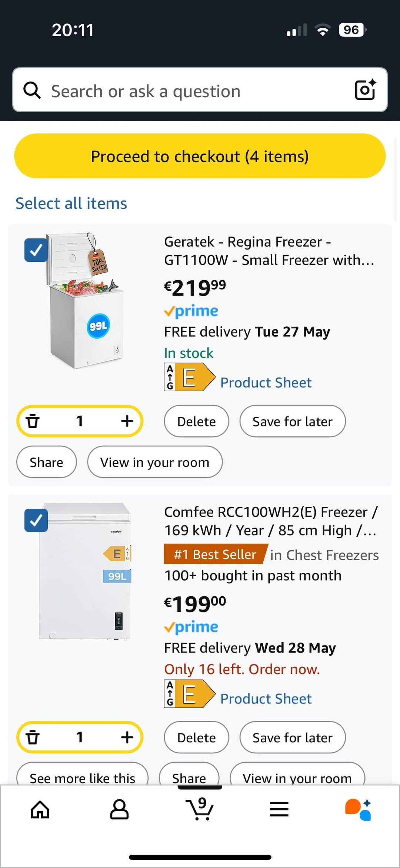The height and width of the screenshot is (868, 400).
Task: Open the Rufus AI assistant icon
Action: 358,809
